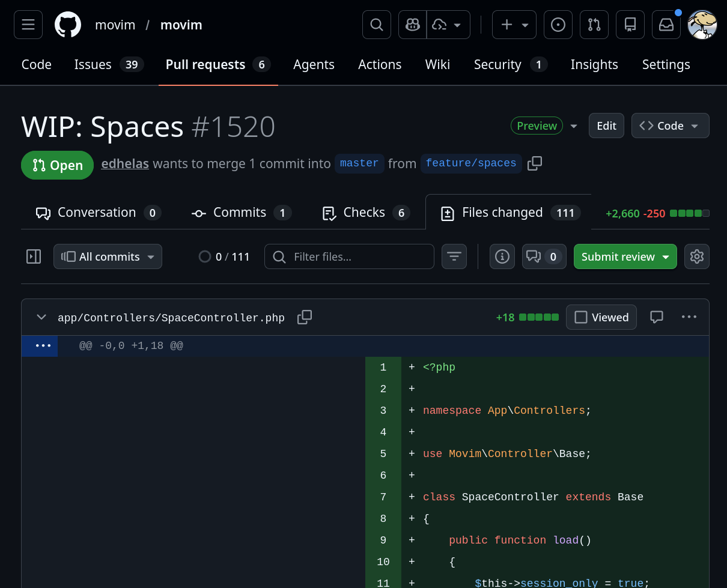727x588 pixels.
Task: Click the Edit title button
Action: 606,126
